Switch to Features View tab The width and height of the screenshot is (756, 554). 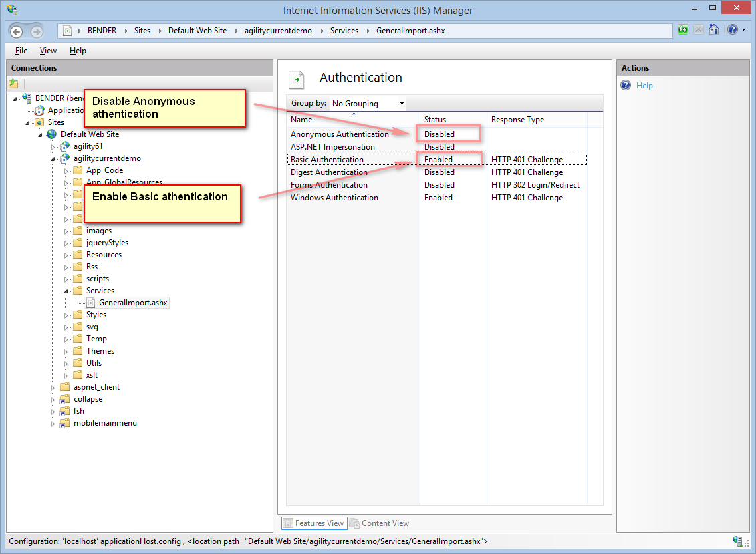pyautogui.click(x=313, y=523)
